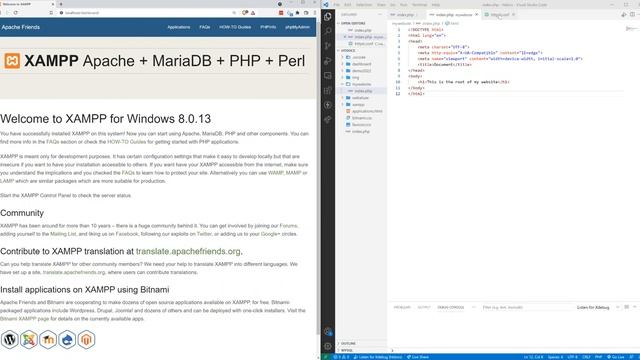Click the browser address bar showing localhost/dashboard
The width and height of the screenshot is (640, 360).
145,13
